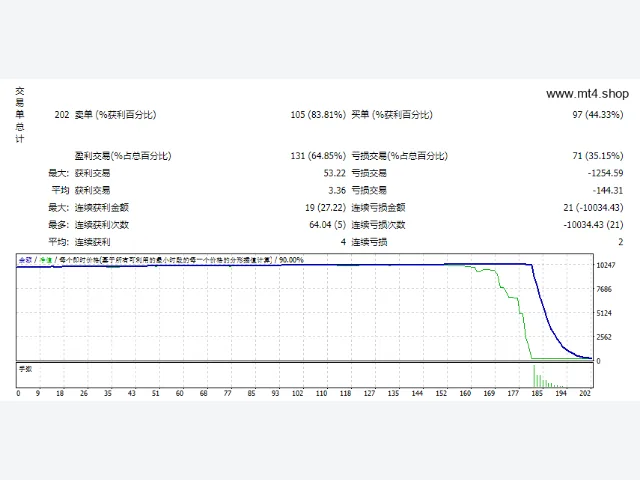Click the tallest green lot-size bar
640x480 pixels.
point(534,376)
